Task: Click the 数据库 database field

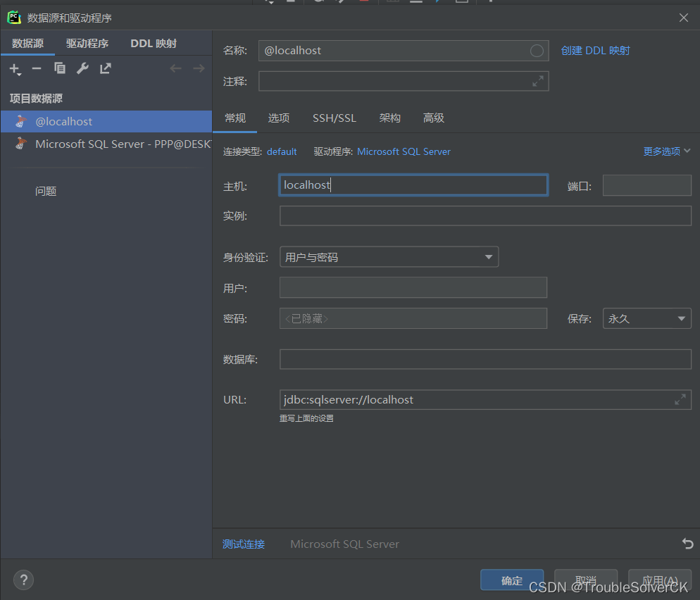Action: 485,359
